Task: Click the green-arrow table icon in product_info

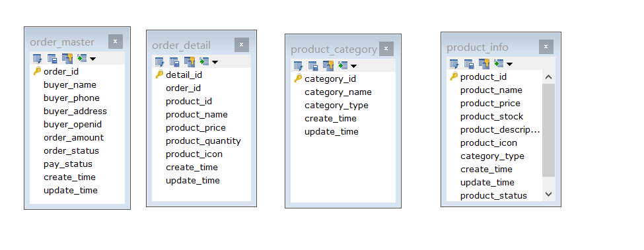Action: click(x=499, y=63)
